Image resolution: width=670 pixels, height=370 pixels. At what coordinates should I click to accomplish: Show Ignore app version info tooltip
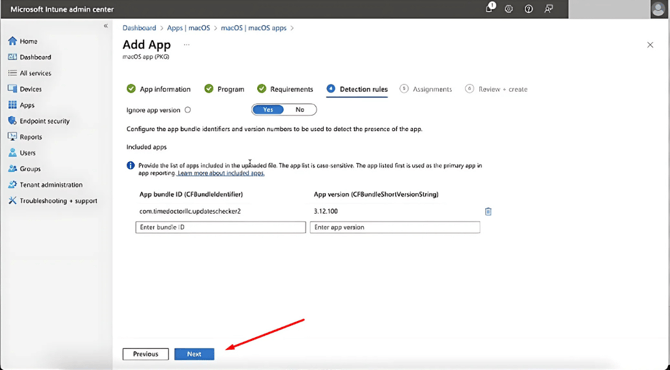[x=188, y=110]
